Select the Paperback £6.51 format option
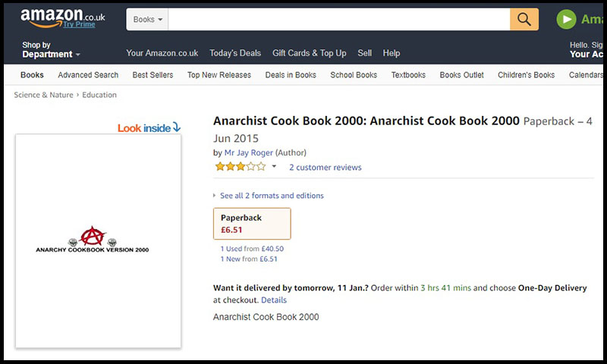 pos(252,224)
